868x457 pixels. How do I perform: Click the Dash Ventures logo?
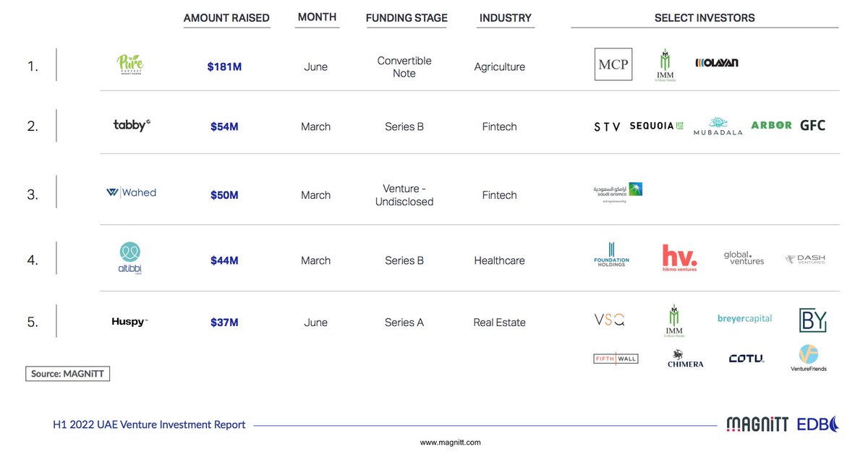(x=805, y=259)
